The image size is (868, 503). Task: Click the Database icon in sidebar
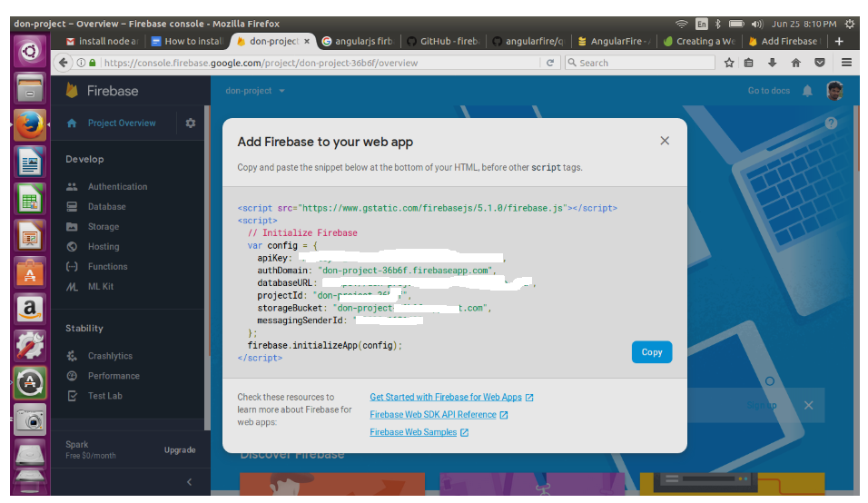click(72, 207)
